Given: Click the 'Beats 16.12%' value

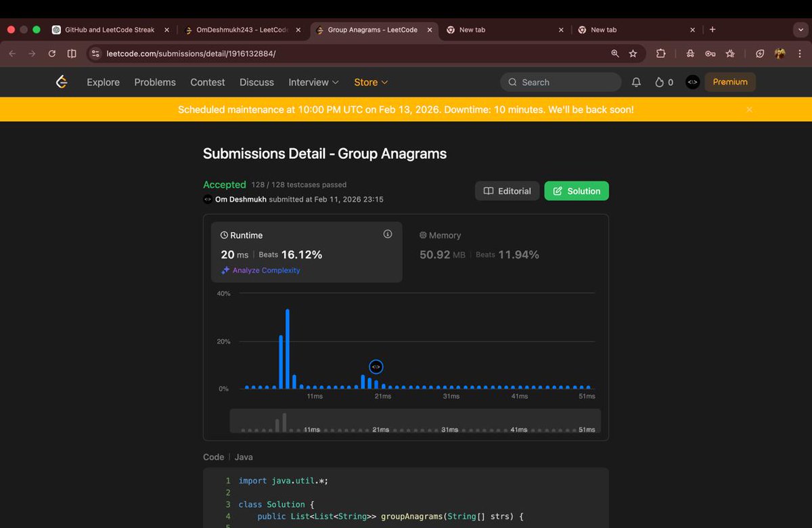Looking at the screenshot, I should (290, 255).
